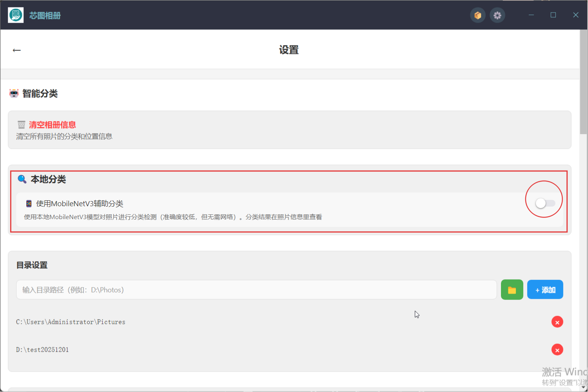Click the red 清空相册信息 text
This screenshot has width=588, height=392.
52,125
